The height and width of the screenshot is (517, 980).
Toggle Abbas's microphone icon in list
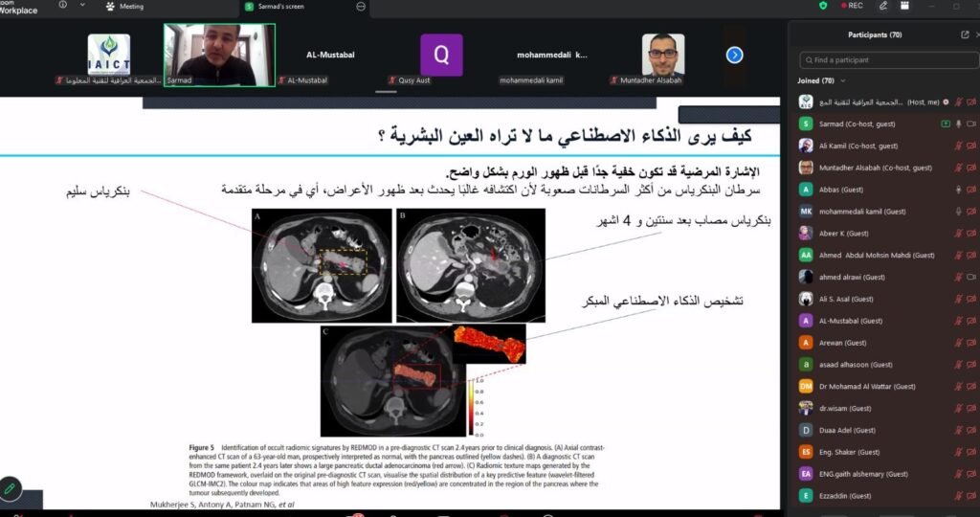[x=959, y=190]
